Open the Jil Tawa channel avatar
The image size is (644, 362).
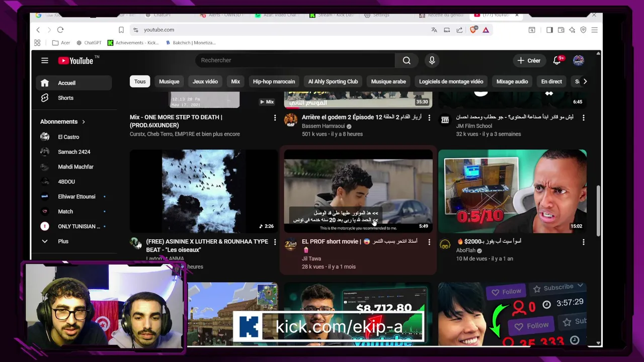click(x=290, y=244)
